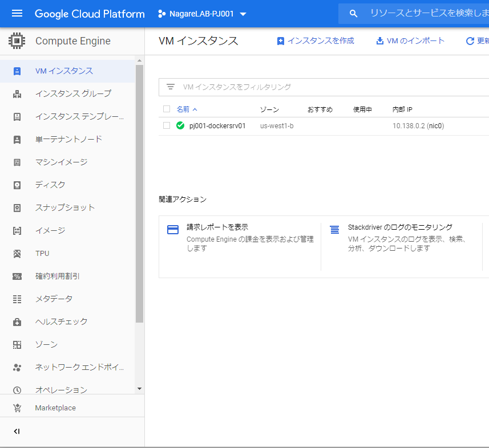Viewport: 489px width, 448px height.
Task: Open the VM インスタンス menu item
Action: click(67, 71)
